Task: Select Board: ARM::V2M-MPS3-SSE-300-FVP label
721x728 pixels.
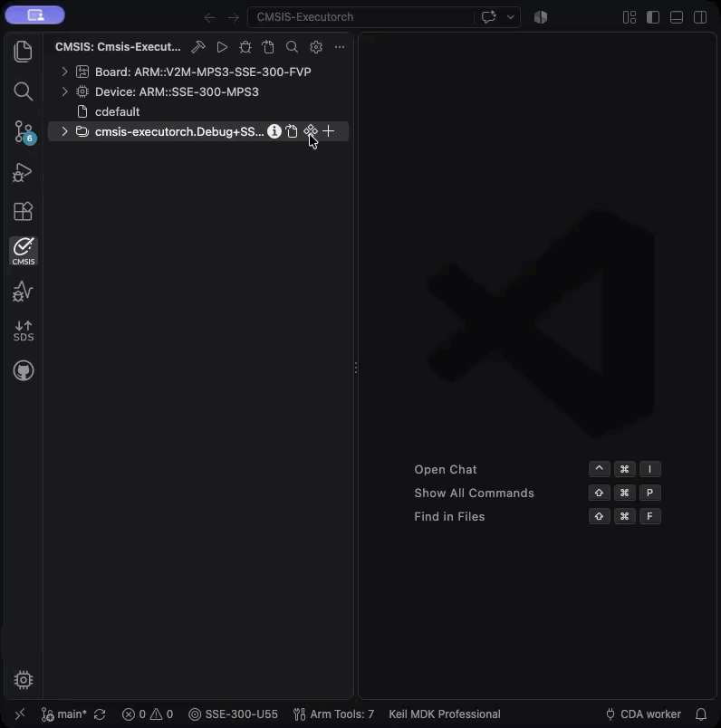Action: pos(203,72)
